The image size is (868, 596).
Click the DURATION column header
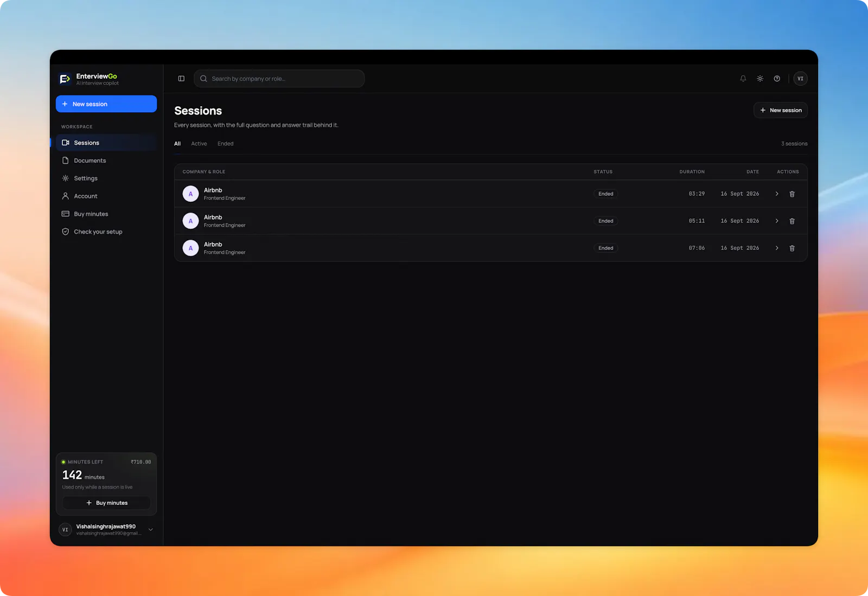692,172
